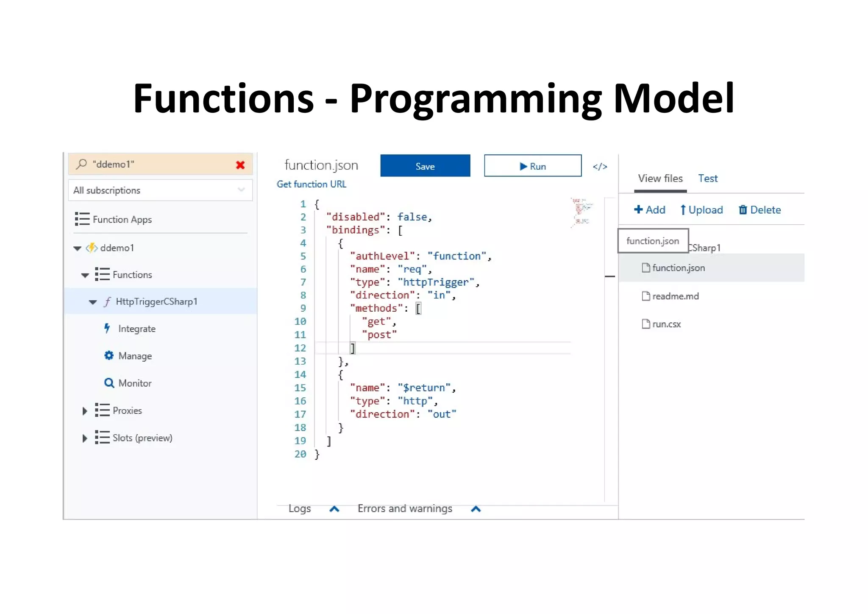This screenshot has height=614, width=868.
Task: Switch to the Test tab
Action: click(x=707, y=179)
